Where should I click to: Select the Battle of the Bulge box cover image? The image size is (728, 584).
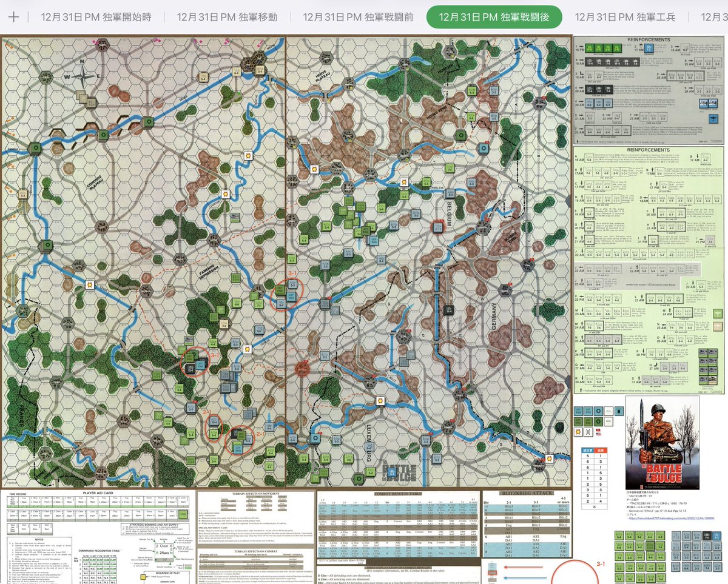(x=662, y=443)
